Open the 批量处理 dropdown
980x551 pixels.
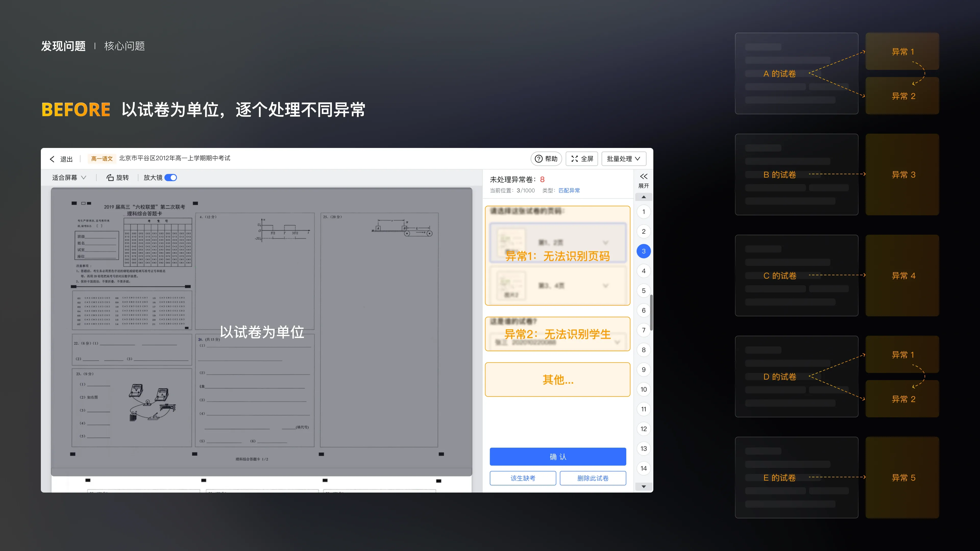coord(623,159)
